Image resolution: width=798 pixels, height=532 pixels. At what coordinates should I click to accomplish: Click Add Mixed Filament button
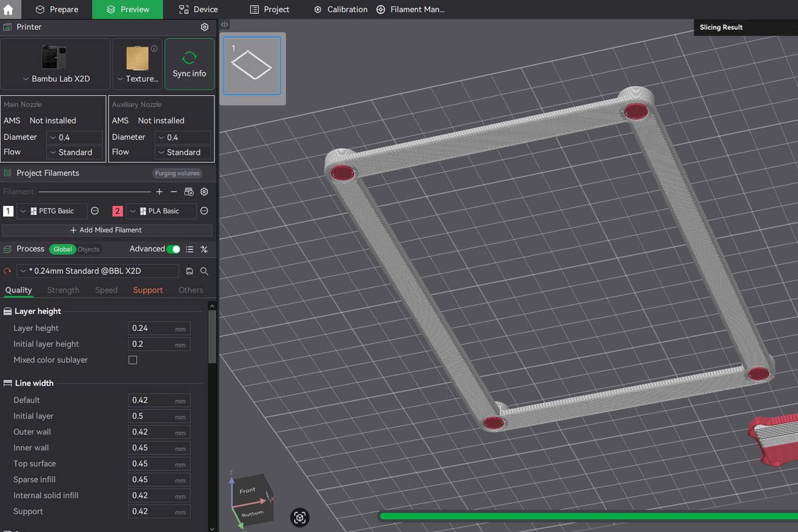click(107, 230)
